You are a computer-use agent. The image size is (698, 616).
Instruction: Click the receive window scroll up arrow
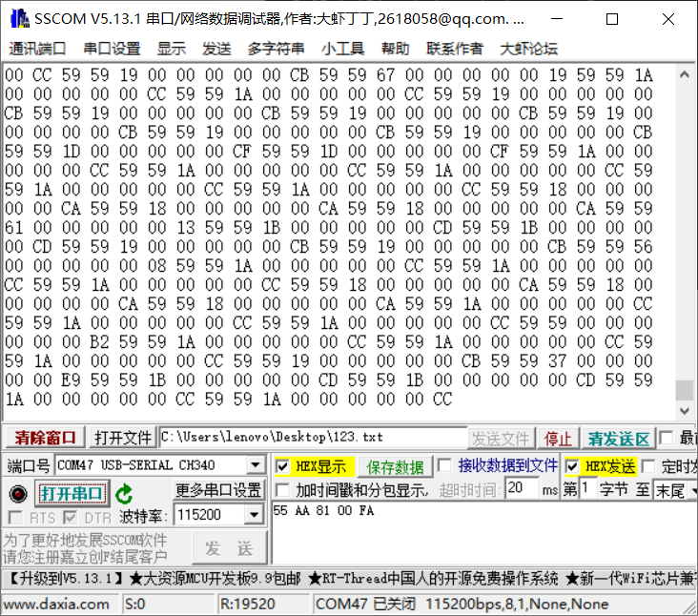point(685,74)
